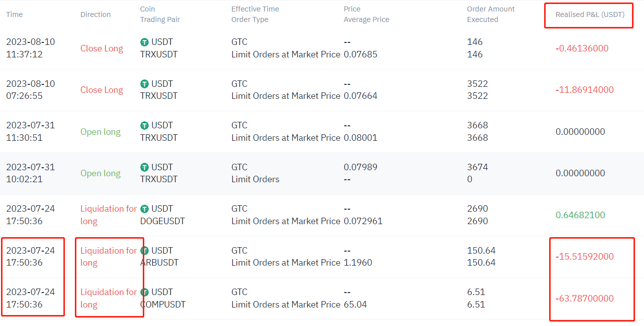This screenshot has height=326, width=644.
Task: Click the Realised P&L (USDT) column header
Action: 590,14
